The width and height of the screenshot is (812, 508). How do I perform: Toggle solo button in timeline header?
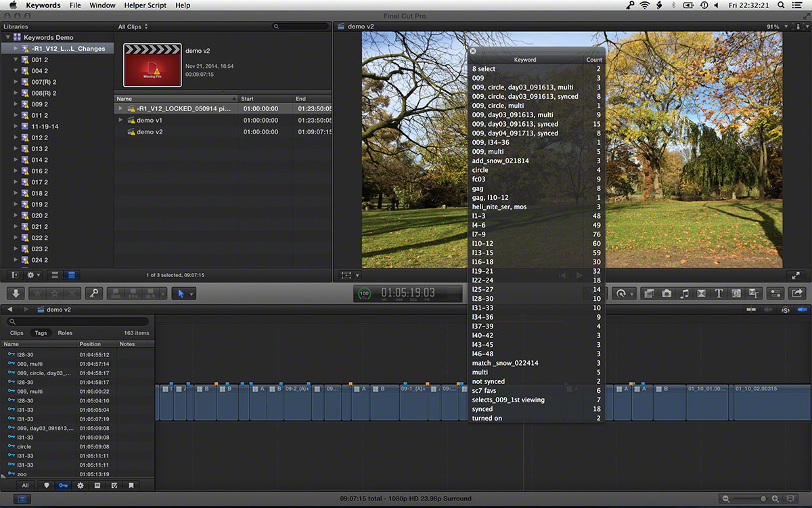coord(786,310)
